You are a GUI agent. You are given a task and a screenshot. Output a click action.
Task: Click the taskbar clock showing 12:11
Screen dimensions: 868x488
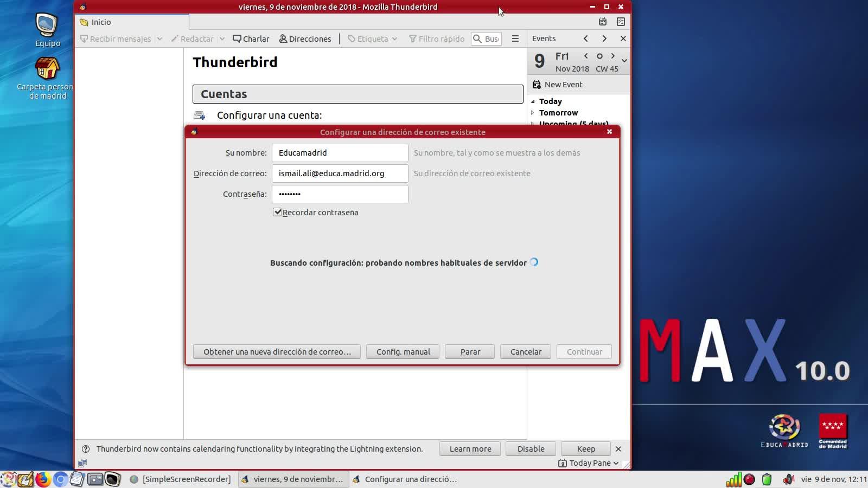click(834, 479)
